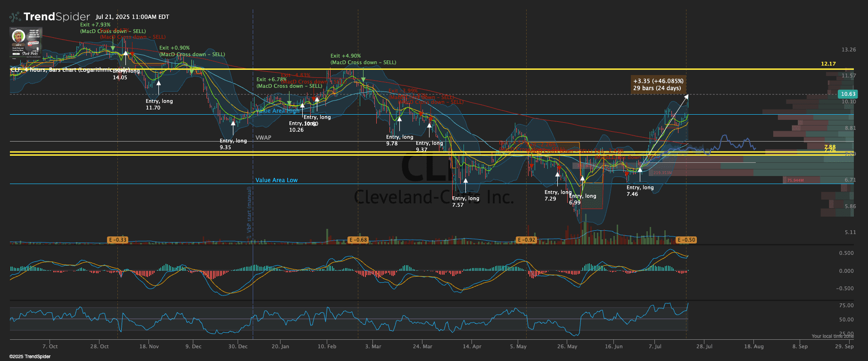Select the 5.86 price axis value
The width and height of the screenshot is (868, 361).
pos(850,206)
